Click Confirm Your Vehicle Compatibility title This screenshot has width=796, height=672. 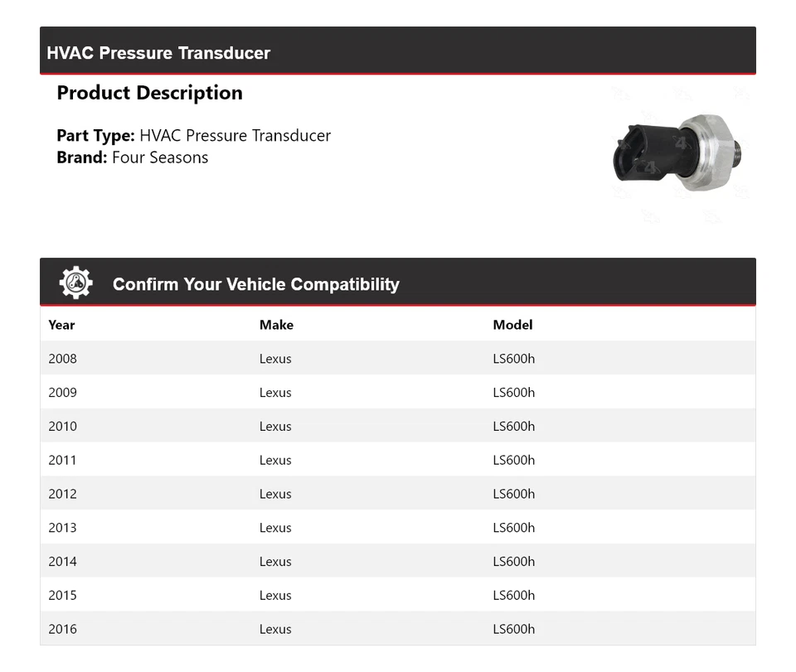pyautogui.click(x=255, y=284)
